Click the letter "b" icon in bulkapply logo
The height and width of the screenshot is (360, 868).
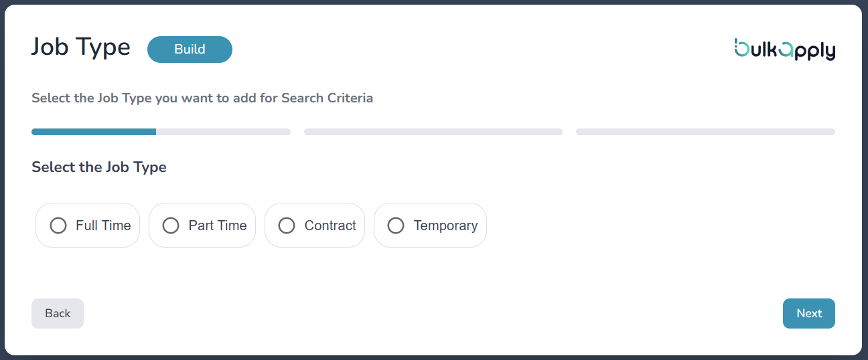pyautogui.click(x=741, y=48)
